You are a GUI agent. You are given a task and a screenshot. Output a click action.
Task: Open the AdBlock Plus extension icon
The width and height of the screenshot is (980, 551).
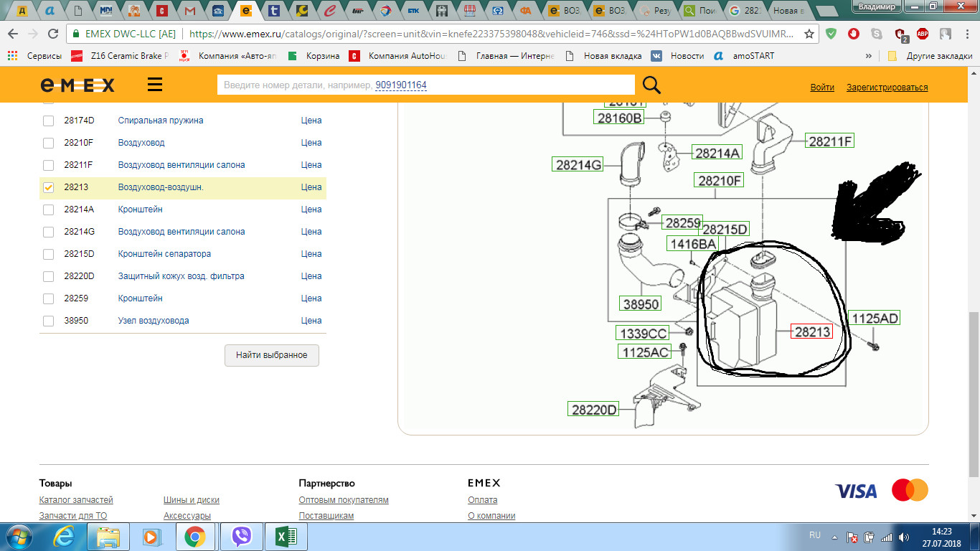click(x=923, y=34)
